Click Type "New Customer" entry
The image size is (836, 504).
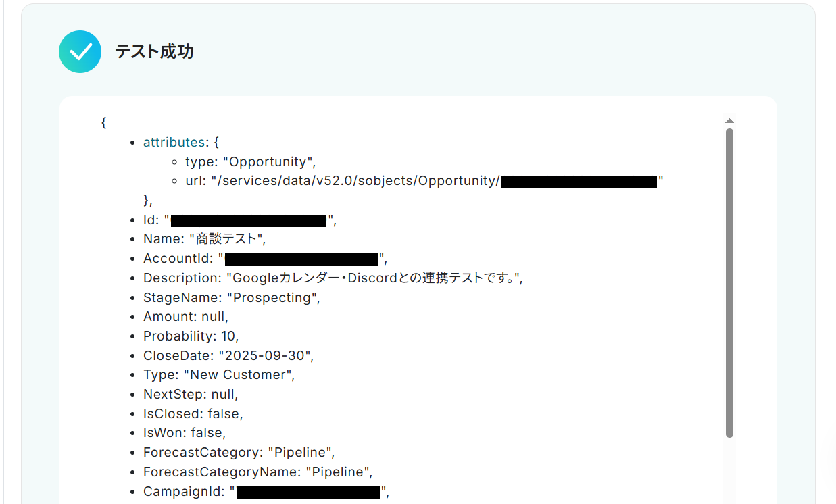pos(219,375)
